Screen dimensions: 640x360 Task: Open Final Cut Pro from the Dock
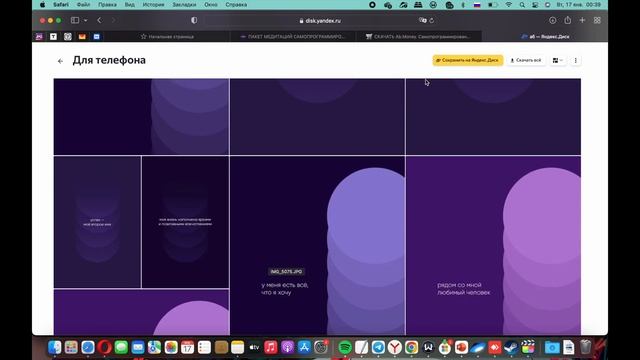(x=528, y=347)
